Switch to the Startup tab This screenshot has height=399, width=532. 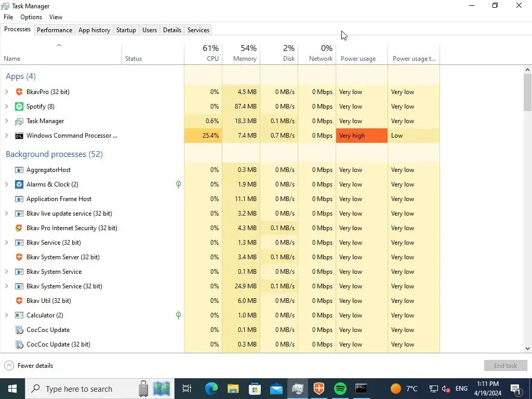tap(126, 30)
